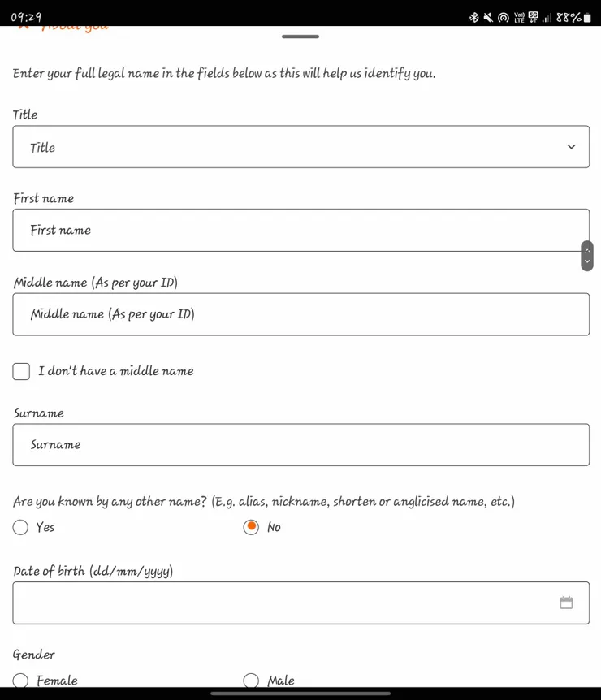Tap the Bluetooth status icon

pos(474,17)
